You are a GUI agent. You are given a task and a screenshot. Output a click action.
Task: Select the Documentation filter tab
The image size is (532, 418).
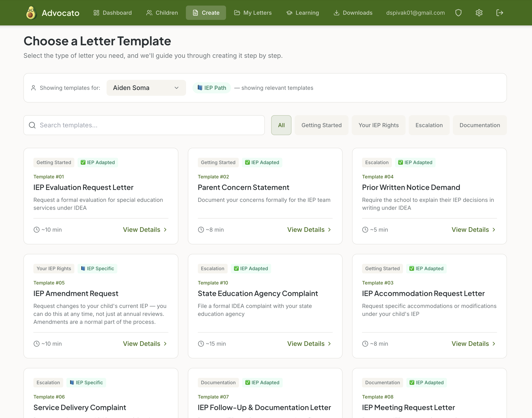click(x=480, y=125)
